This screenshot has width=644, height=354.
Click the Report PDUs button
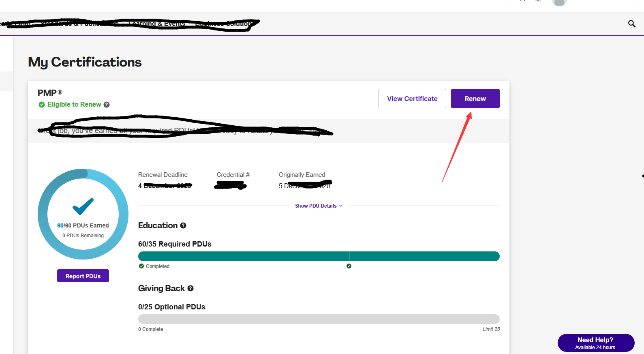click(83, 276)
